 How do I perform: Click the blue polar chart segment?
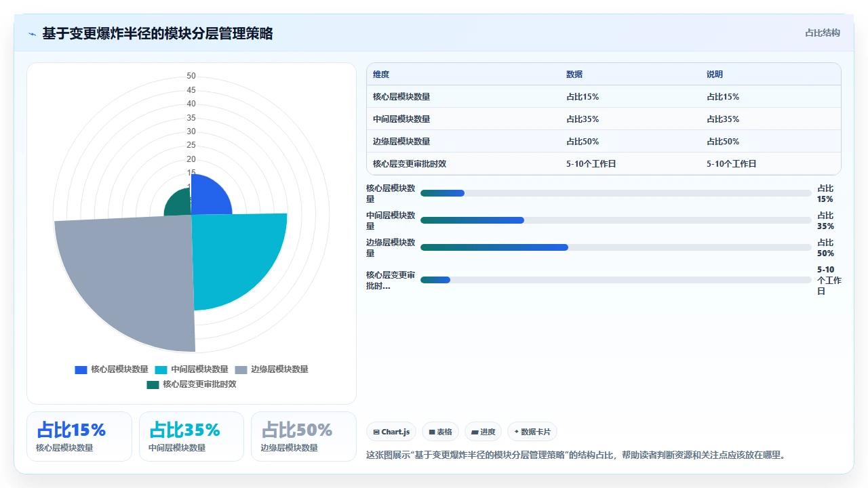pos(208,199)
